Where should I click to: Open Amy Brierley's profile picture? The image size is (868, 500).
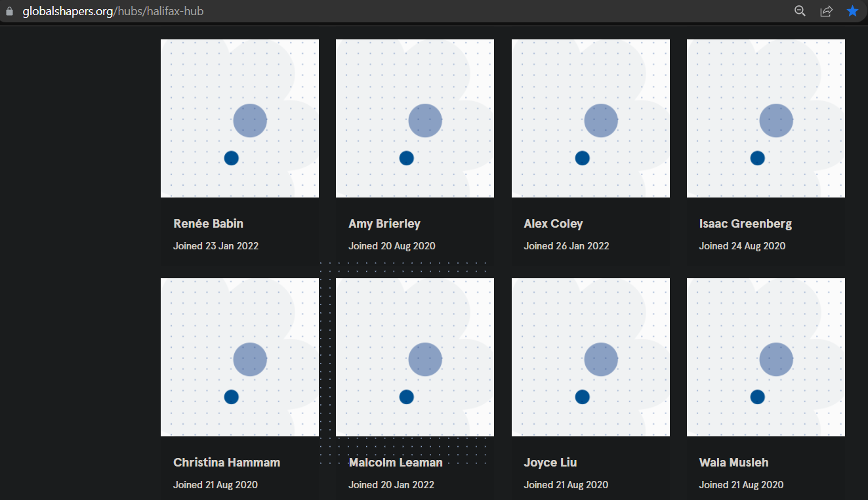coord(415,118)
